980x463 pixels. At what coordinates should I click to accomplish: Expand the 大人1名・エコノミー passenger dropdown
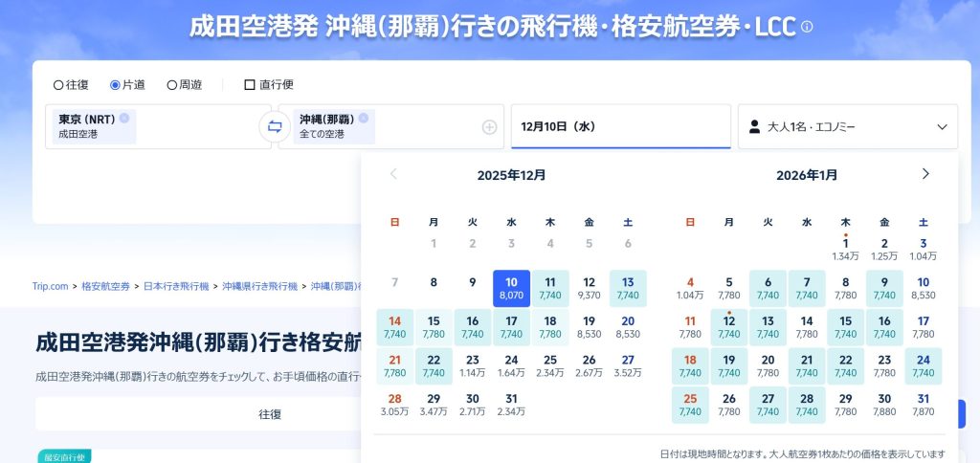point(942,127)
